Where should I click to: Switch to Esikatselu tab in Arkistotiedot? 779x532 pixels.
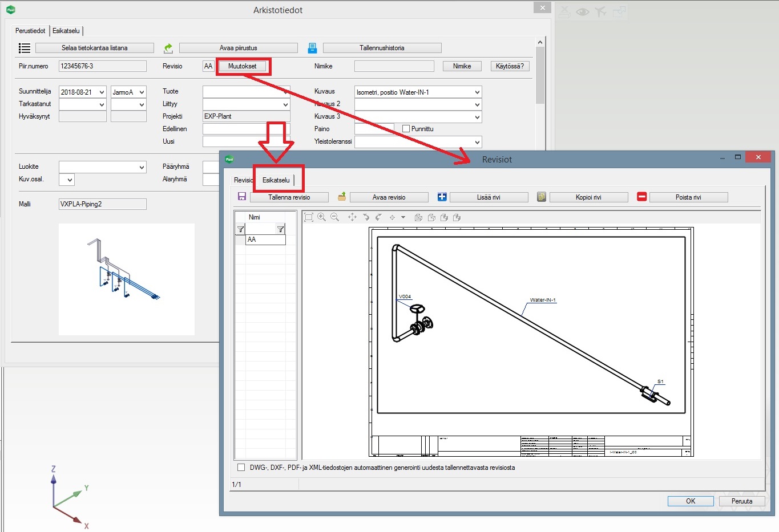[66, 31]
